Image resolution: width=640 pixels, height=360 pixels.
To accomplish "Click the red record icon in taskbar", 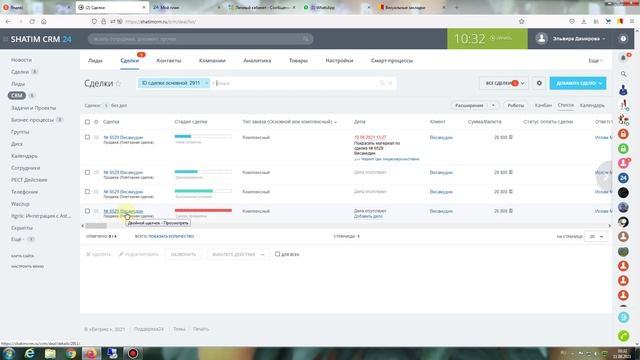I will (133, 353).
